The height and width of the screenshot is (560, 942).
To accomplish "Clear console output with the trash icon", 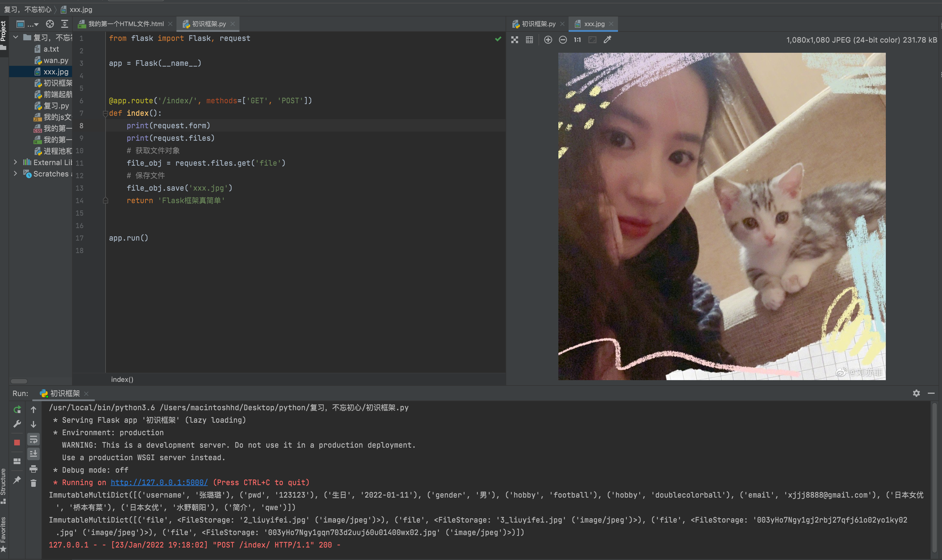I will 33,483.
